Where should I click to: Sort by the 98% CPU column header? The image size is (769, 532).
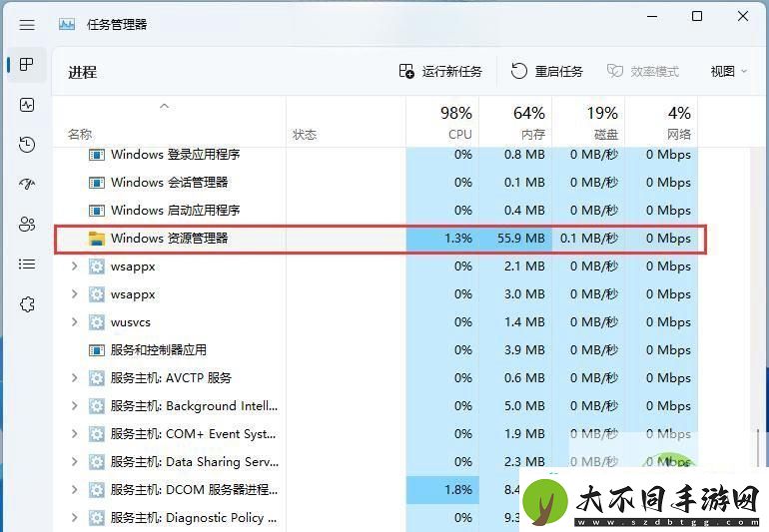tap(442, 122)
